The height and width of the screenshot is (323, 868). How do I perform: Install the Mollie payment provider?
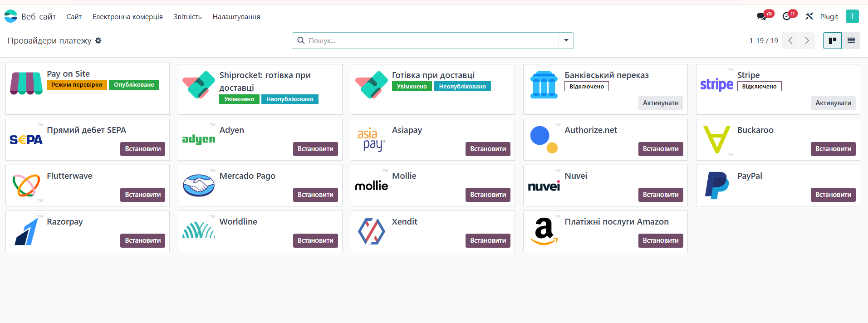click(x=488, y=195)
